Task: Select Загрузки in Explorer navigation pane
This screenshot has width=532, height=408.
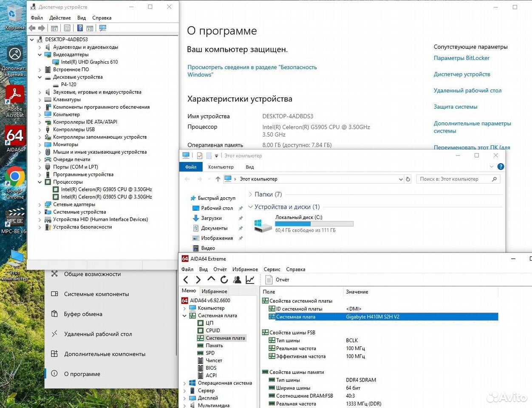Action: (211, 218)
